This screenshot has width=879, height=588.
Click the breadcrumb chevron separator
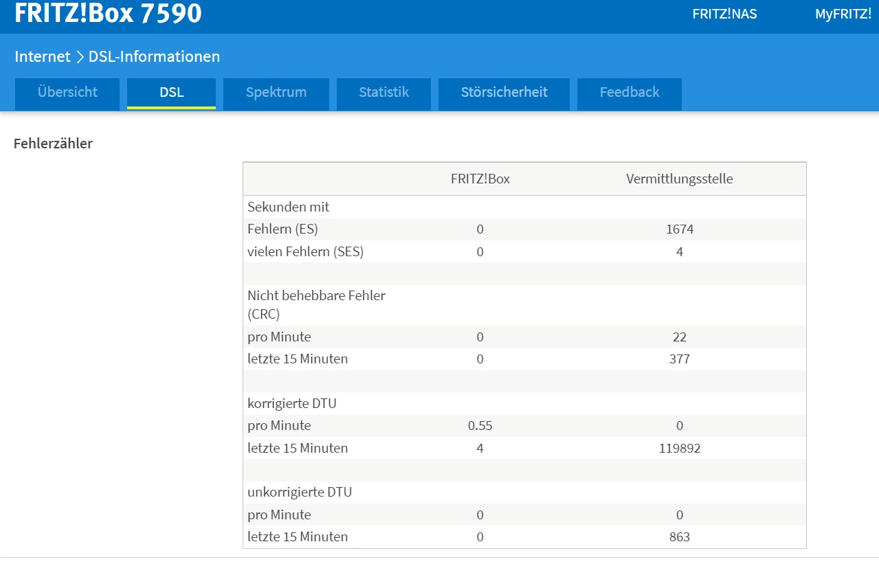pos(80,57)
